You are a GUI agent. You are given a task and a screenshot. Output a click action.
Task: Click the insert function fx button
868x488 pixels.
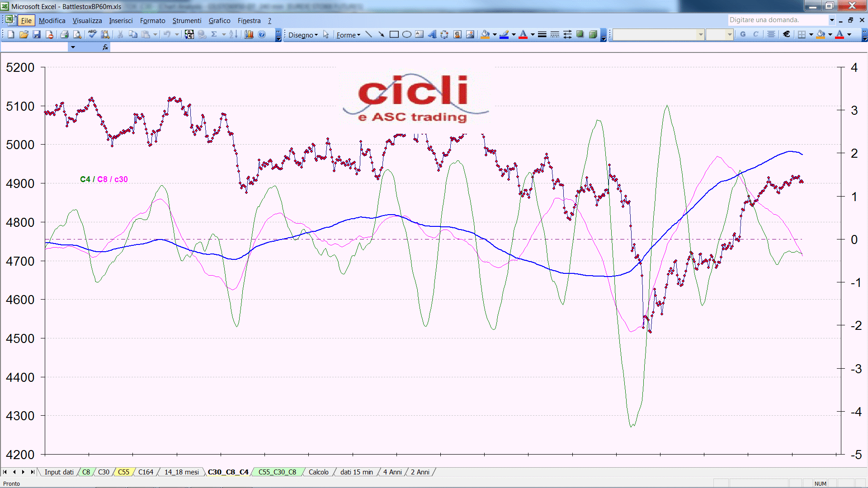click(105, 47)
